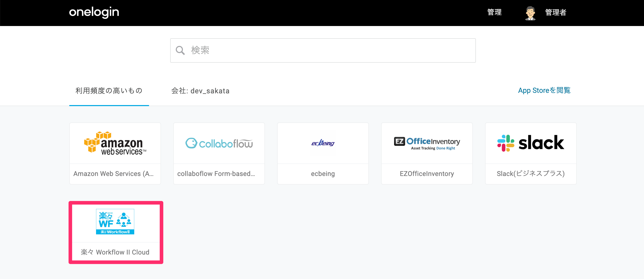Open the 管理 menu in header

(494, 12)
